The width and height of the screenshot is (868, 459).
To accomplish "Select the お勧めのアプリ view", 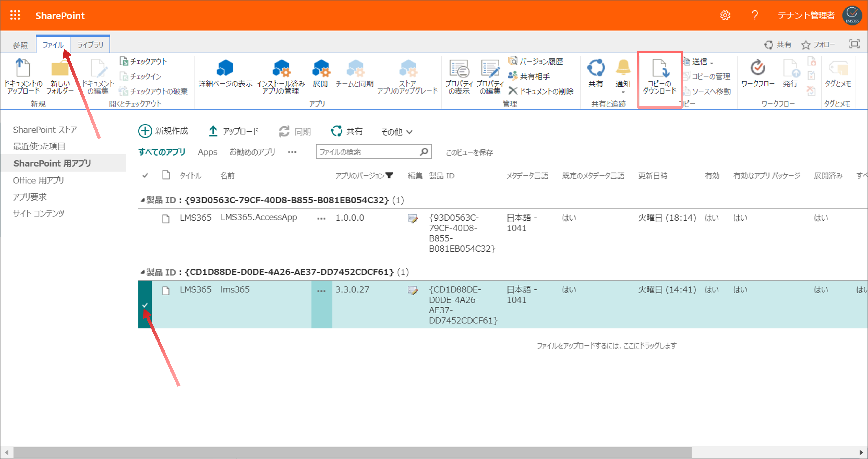I will [252, 152].
